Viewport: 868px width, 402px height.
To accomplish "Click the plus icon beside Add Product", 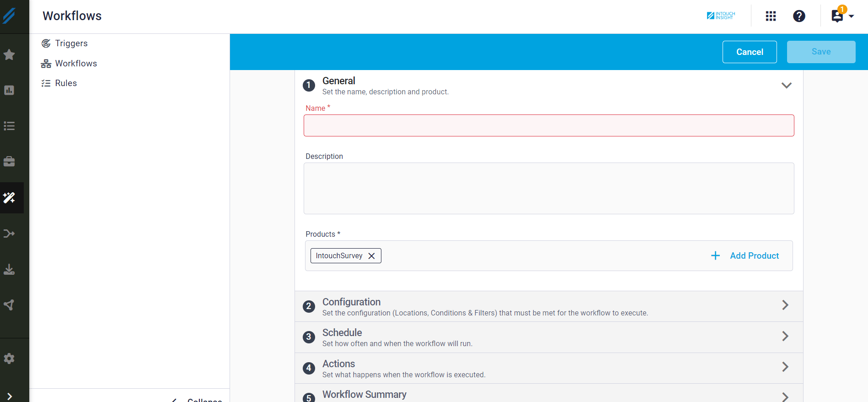I will point(716,255).
